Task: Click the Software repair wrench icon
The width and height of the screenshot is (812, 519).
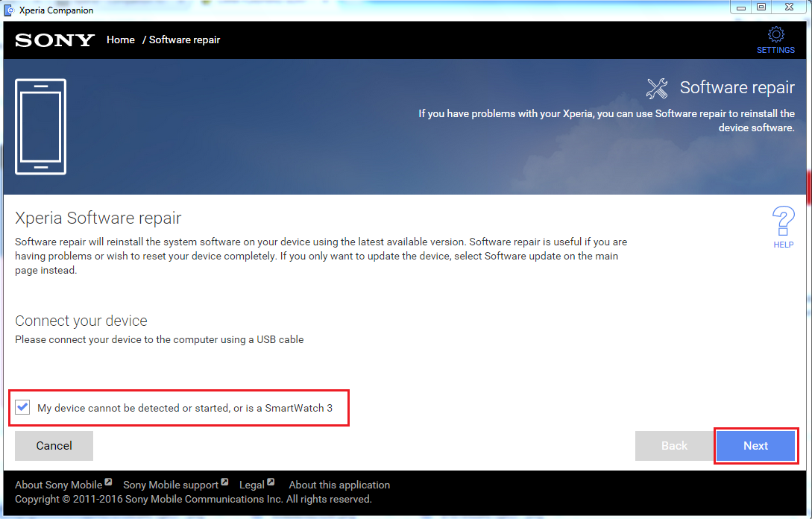Action: [657, 89]
